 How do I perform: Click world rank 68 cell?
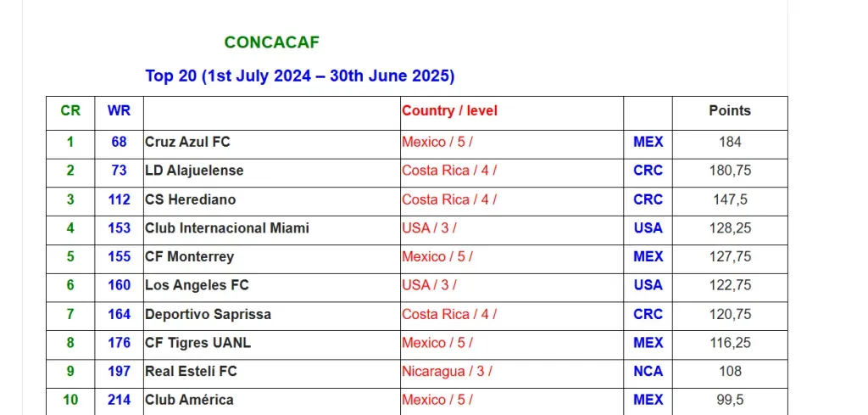[x=119, y=142]
